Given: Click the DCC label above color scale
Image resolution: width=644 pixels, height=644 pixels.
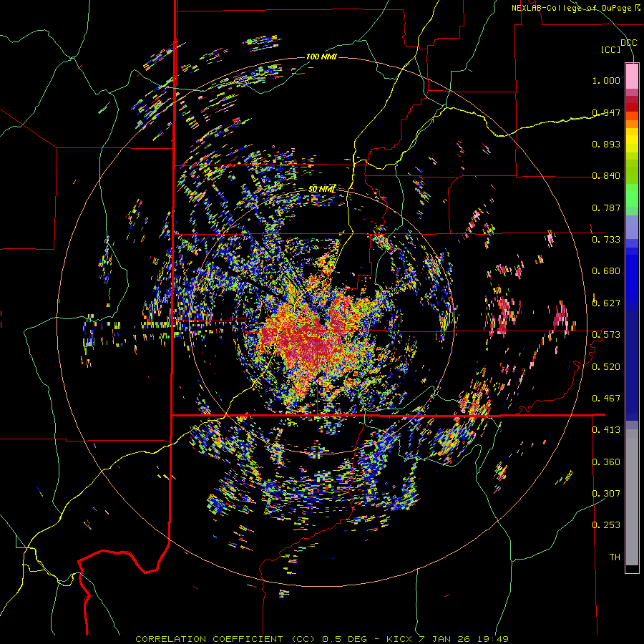Looking at the screenshot, I should click(628, 43).
